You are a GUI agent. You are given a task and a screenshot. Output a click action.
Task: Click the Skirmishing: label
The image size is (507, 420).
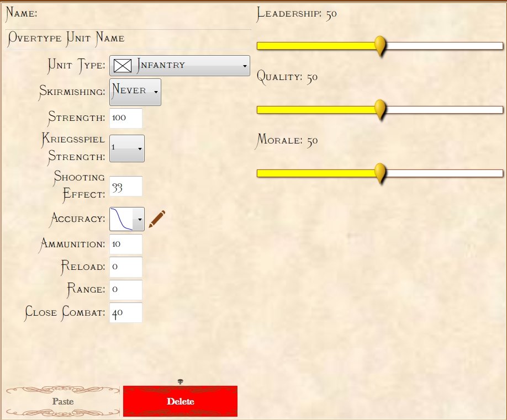[72, 92]
